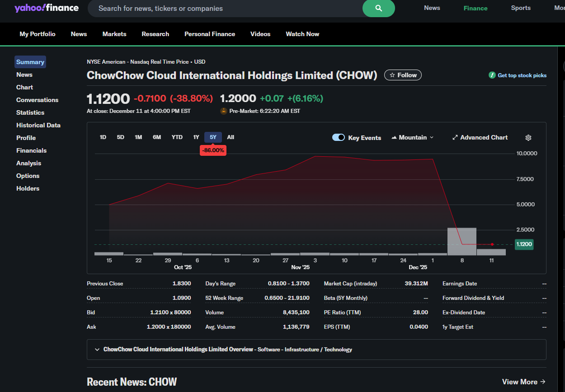Viewport: 565px width, 392px height.
Task: Click the 1y Target Est label
Action: pos(458,327)
